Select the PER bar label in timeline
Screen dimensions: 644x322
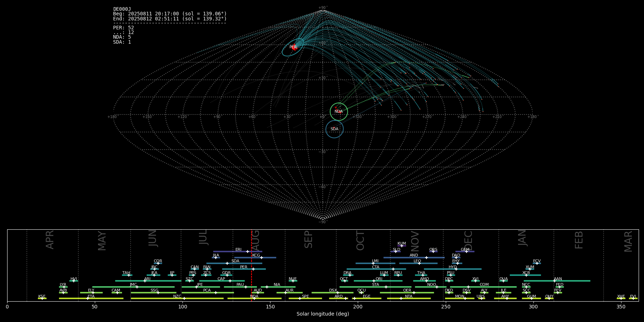click(x=244, y=267)
